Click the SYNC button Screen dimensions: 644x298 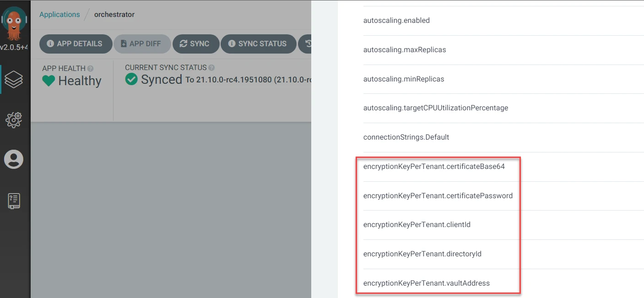point(195,44)
